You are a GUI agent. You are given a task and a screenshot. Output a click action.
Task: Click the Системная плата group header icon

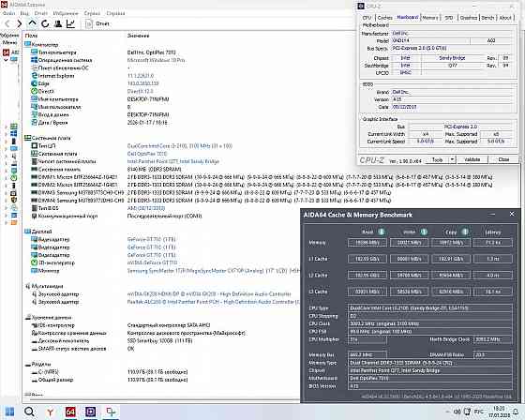pyautogui.click(x=27, y=138)
